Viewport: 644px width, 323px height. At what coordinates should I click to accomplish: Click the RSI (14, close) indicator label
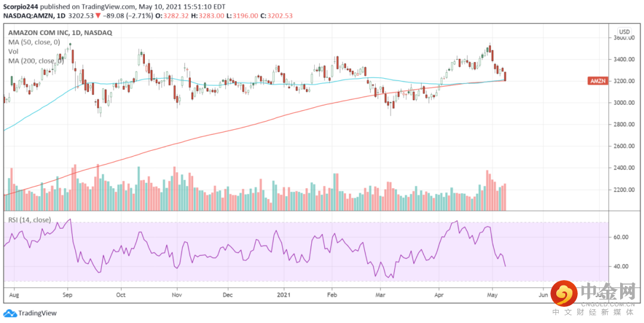[30, 220]
